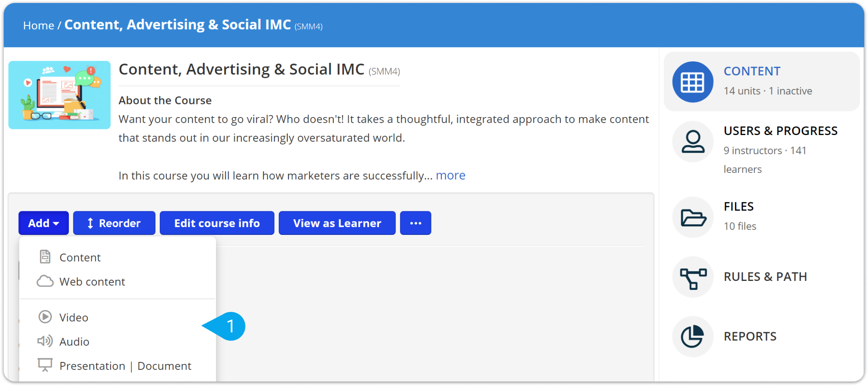
Task: Click the Presentation screen icon
Action: [45, 365]
